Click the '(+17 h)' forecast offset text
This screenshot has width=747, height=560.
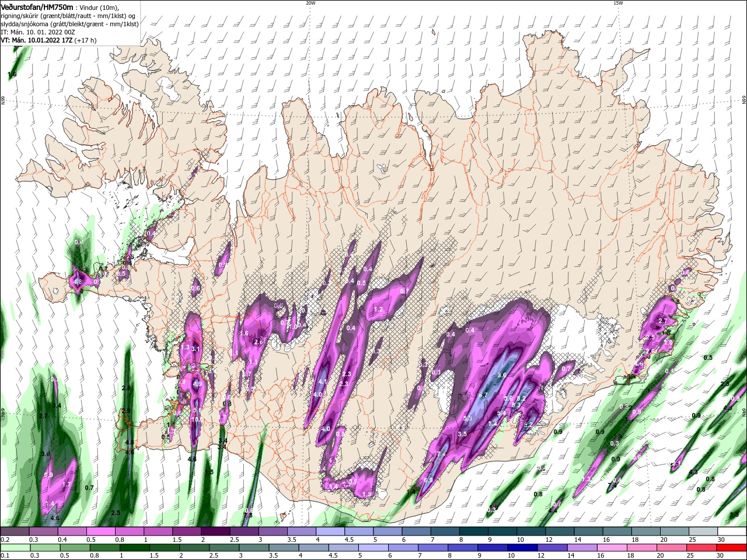tap(85, 40)
